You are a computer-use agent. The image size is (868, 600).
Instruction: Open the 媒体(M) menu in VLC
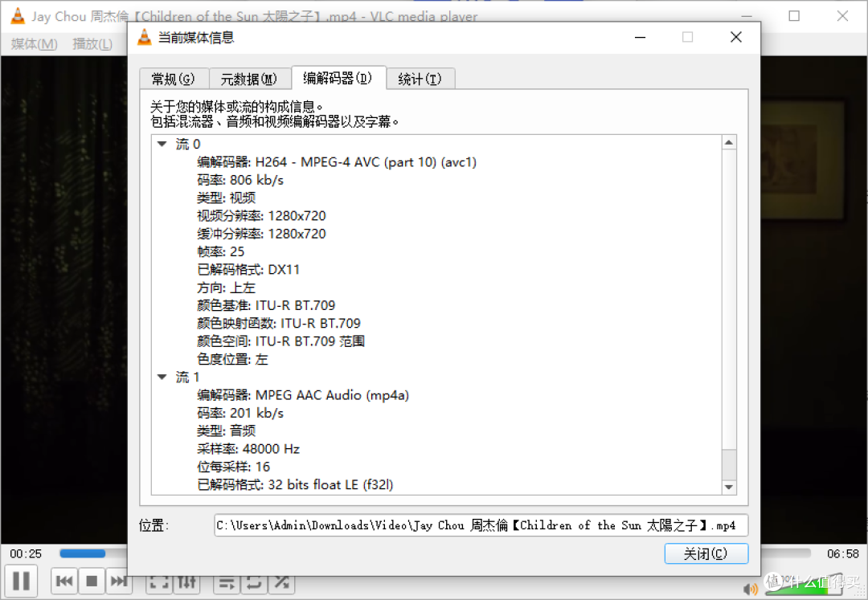35,43
